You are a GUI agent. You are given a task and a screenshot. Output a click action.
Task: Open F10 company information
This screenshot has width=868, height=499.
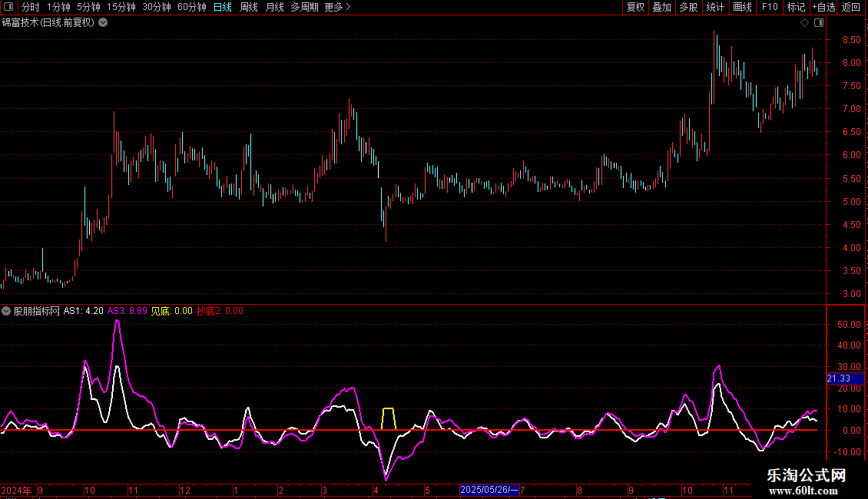(x=770, y=8)
